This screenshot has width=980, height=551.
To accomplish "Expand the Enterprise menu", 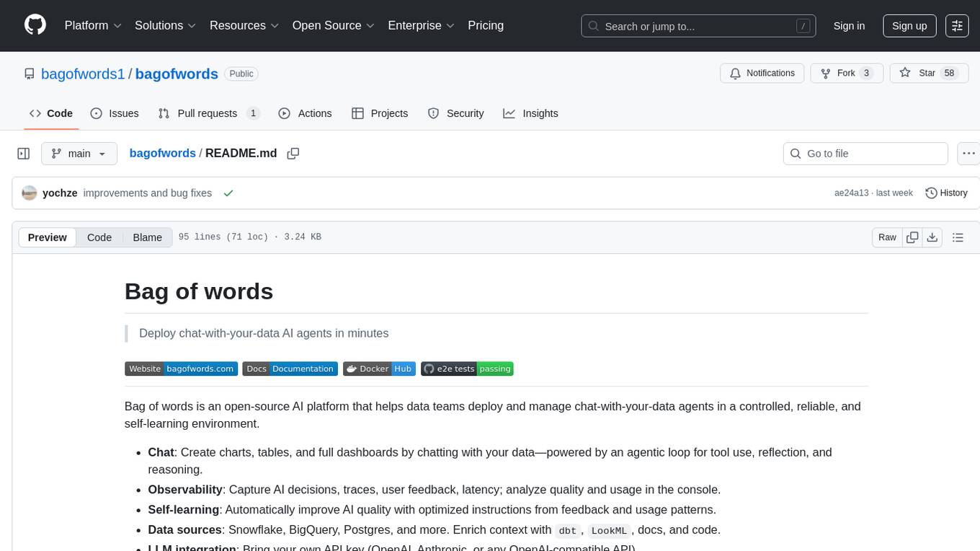I will pyautogui.click(x=421, y=25).
